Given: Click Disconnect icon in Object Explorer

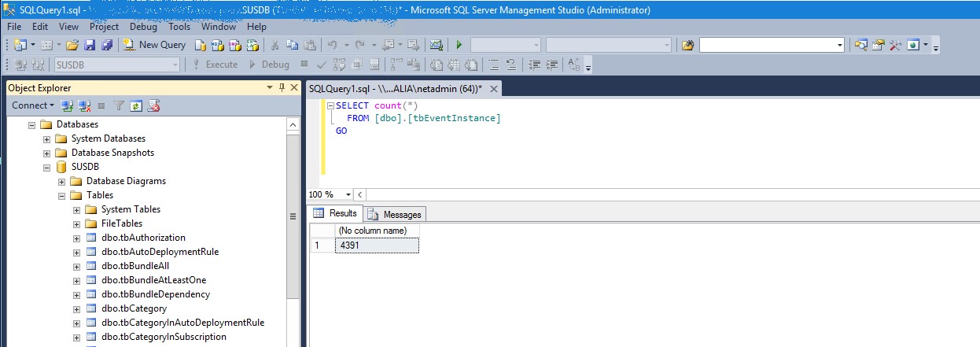Looking at the screenshot, I should [x=85, y=105].
